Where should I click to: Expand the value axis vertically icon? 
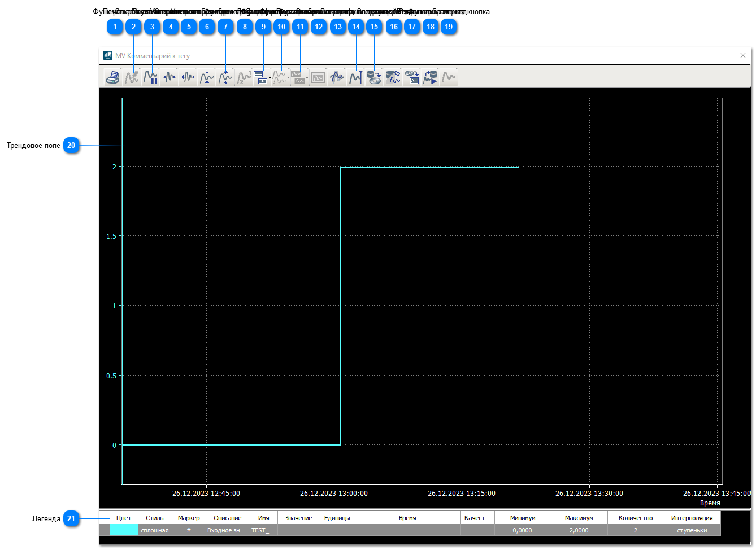[225, 77]
